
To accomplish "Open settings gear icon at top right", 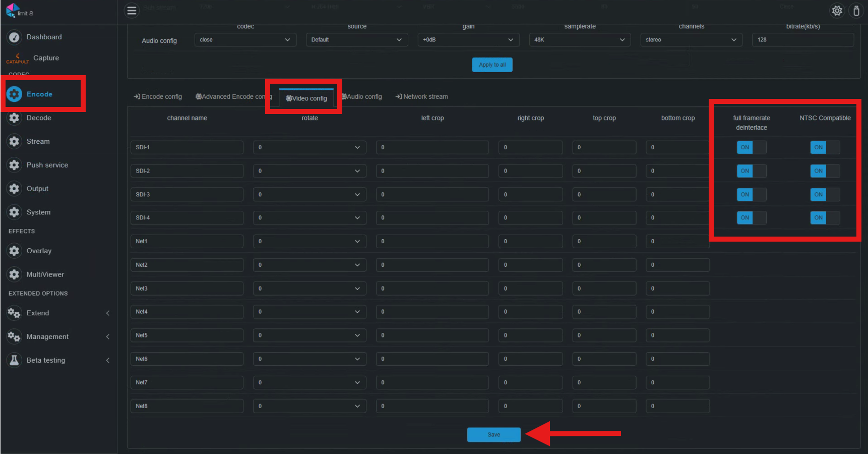I will pyautogui.click(x=837, y=11).
